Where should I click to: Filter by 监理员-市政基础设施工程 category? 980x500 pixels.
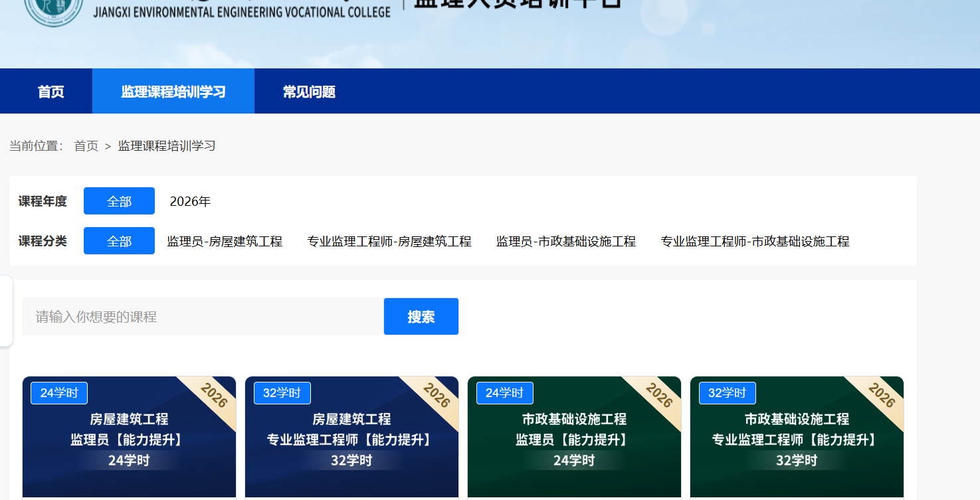click(x=566, y=242)
